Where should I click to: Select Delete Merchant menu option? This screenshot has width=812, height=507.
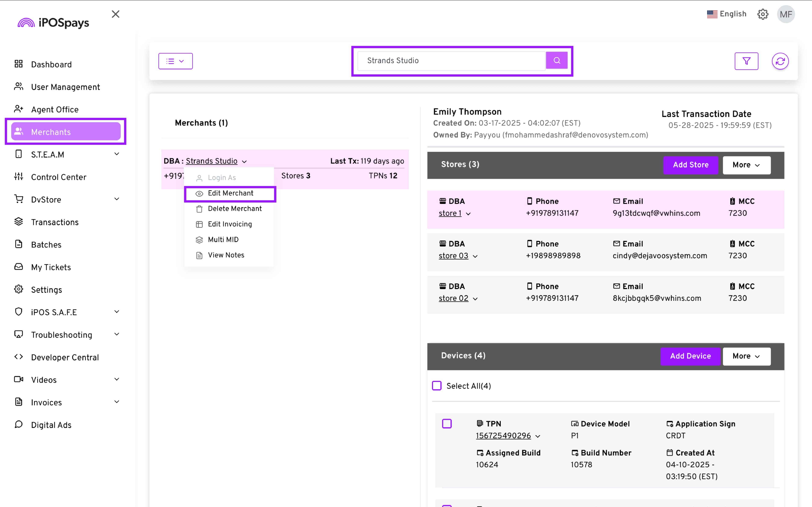point(235,209)
